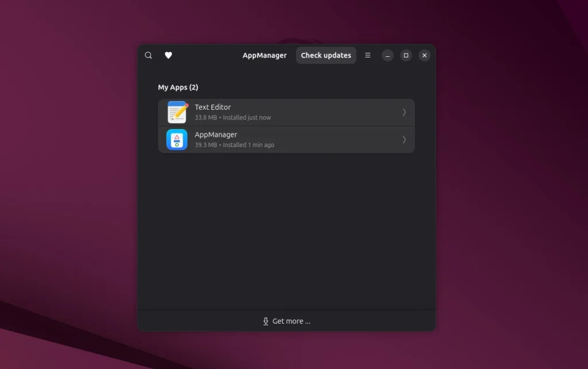Click the Text Editor app icon
This screenshot has width=588, height=369.
(176, 112)
